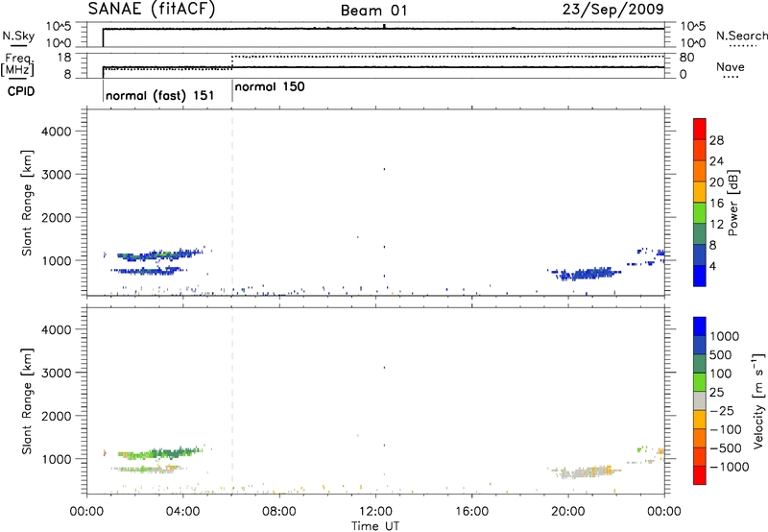Image resolution: width=768 pixels, height=532 pixels.
Task: Click the green velocity echo band near 1000 km at 03:00
Action: pyautogui.click(x=159, y=452)
